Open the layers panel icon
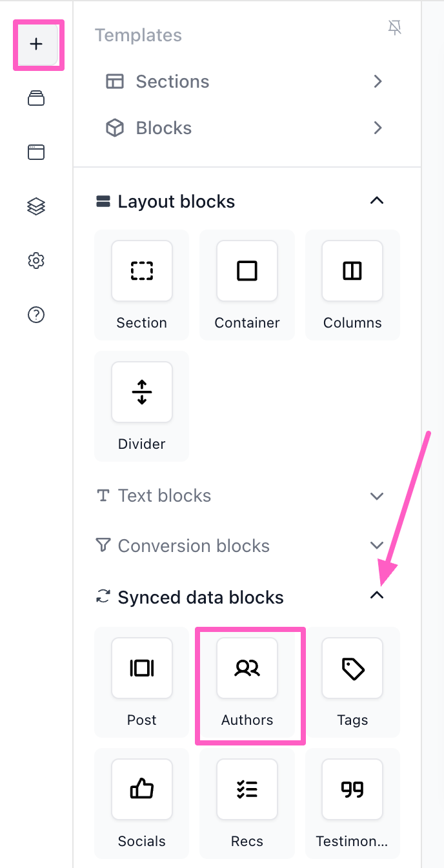The width and height of the screenshot is (444, 868). 36,206
